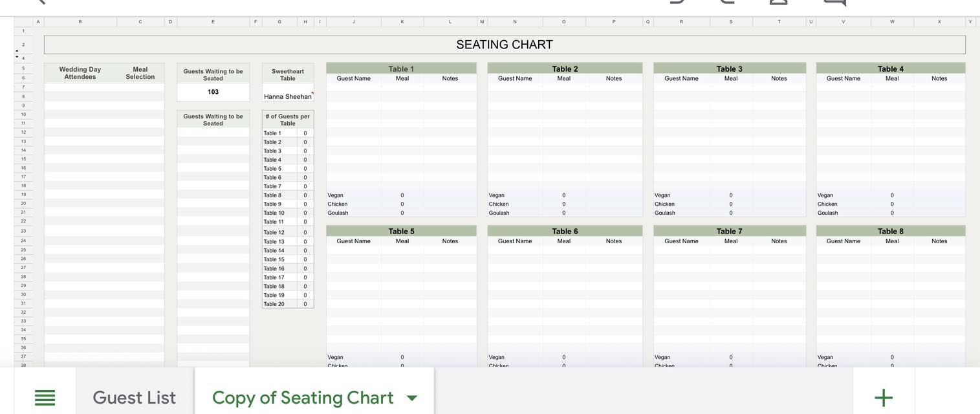This screenshot has width=980, height=414.
Task: Select Meal column header under Table 5
Action: pos(402,241)
